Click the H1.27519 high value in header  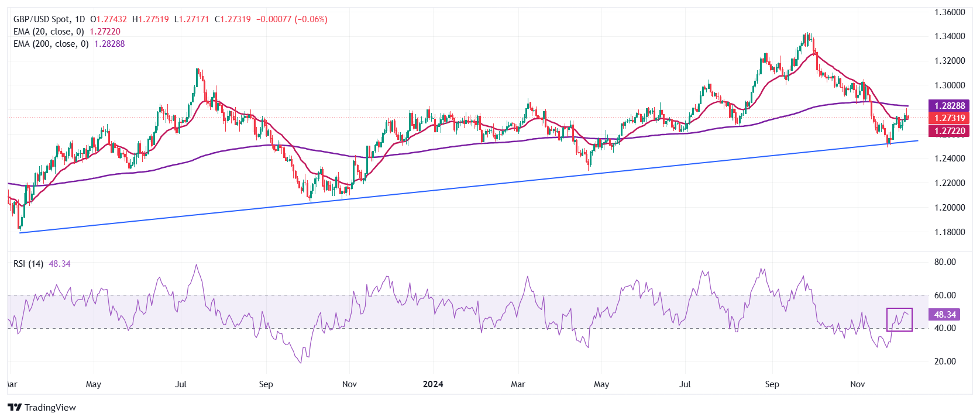(x=150, y=19)
